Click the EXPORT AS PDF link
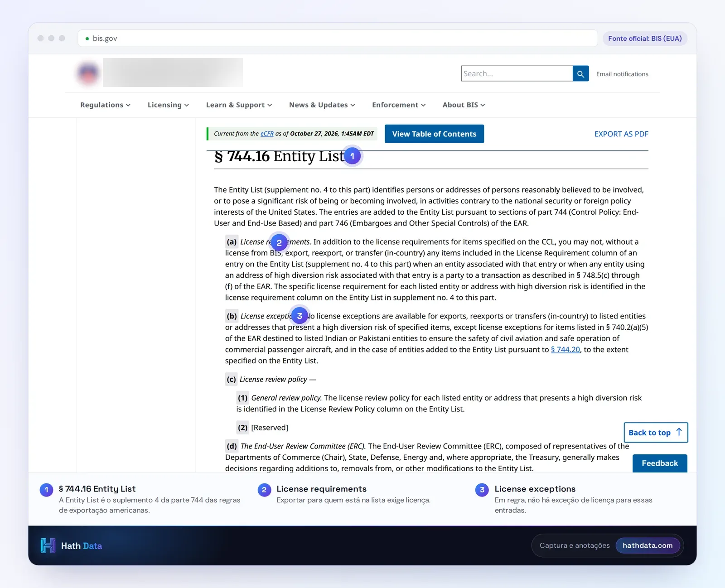This screenshot has height=588, width=725. tap(621, 134)
